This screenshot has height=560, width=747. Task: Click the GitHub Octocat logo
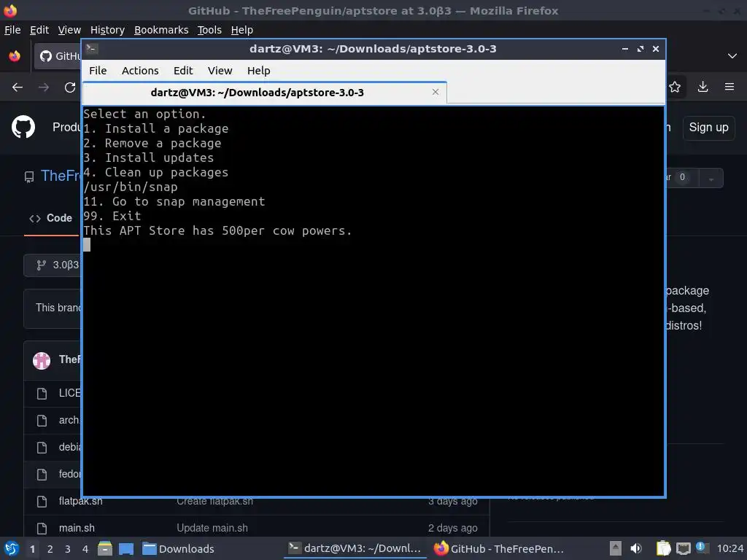tap(23, 127)
